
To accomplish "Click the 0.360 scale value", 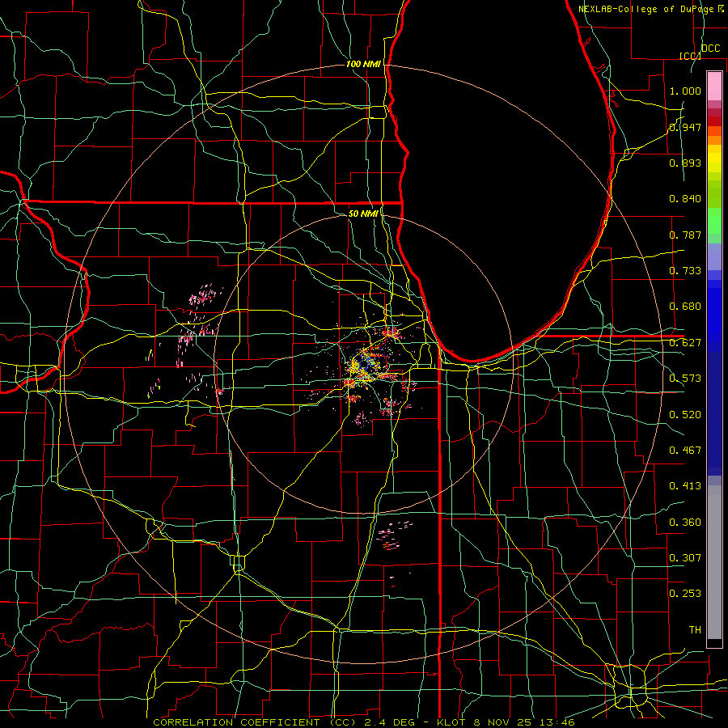I will pyautogui.click(x=685, y=523).
